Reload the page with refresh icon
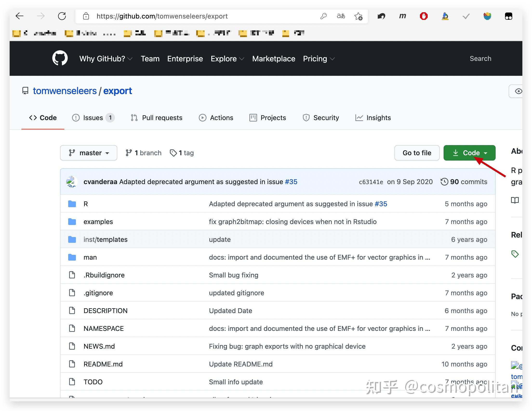 coord(62,16)
